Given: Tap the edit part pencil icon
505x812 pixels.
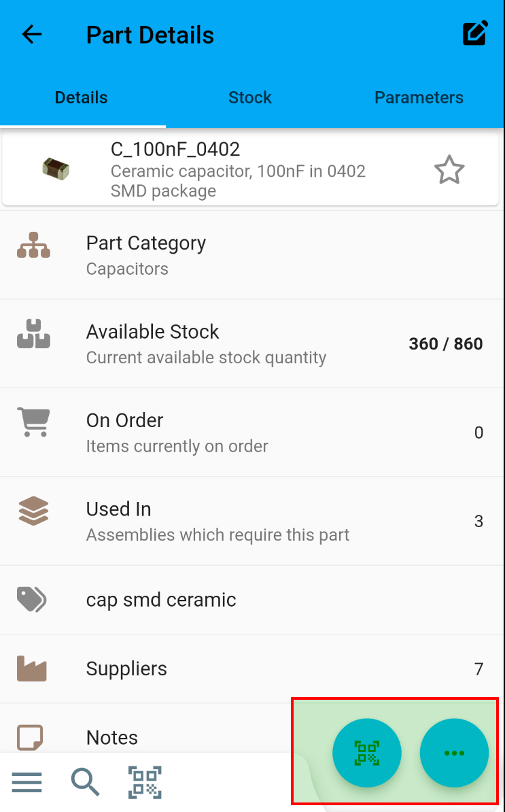Looking at the screenshot, I should (x=475, y=34).
